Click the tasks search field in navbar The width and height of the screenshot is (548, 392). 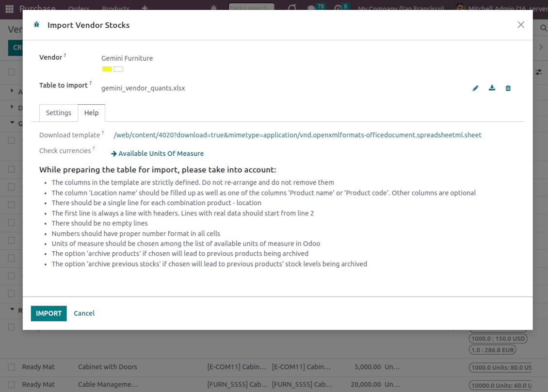pyautogui.click(x=251, y=7)
